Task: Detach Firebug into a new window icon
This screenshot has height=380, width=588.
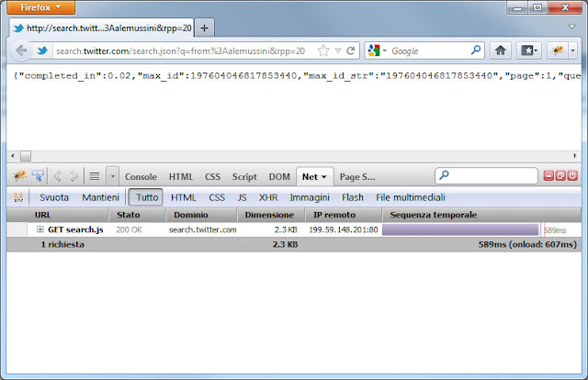Action: point(560,175)
